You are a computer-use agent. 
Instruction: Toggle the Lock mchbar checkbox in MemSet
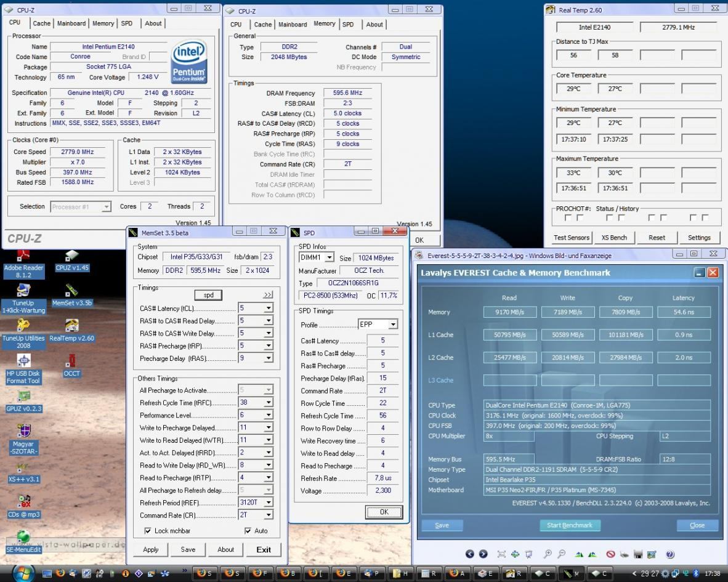148,530
